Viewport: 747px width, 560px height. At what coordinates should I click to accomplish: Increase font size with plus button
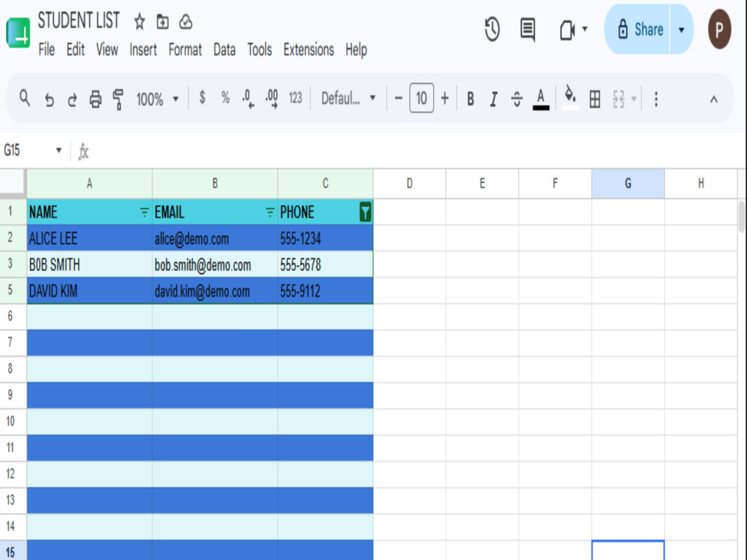point(444,99)
